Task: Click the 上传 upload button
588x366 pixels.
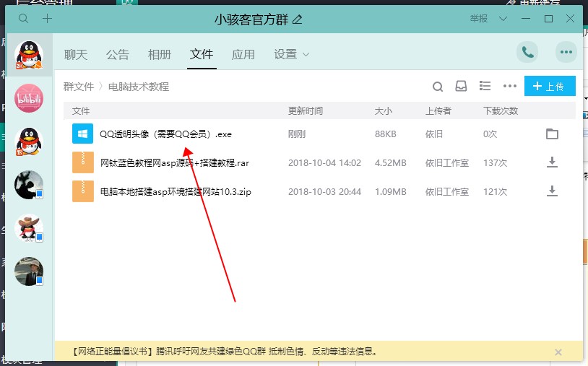Action: pos(550,86)
